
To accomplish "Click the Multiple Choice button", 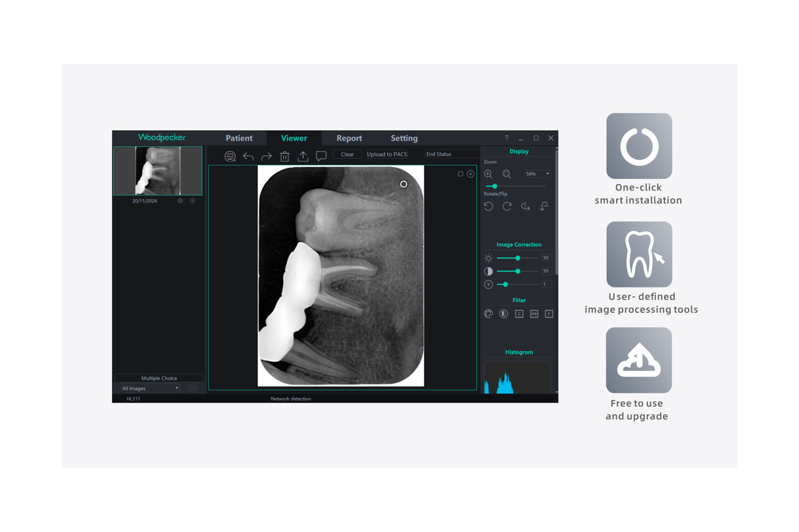I will click(159, 378).
